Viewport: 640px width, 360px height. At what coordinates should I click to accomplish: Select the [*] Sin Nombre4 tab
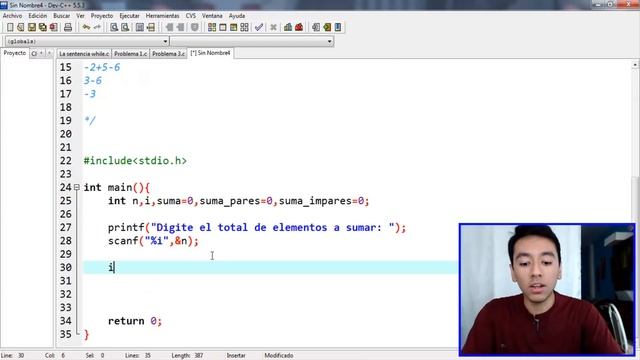(211, 53)
